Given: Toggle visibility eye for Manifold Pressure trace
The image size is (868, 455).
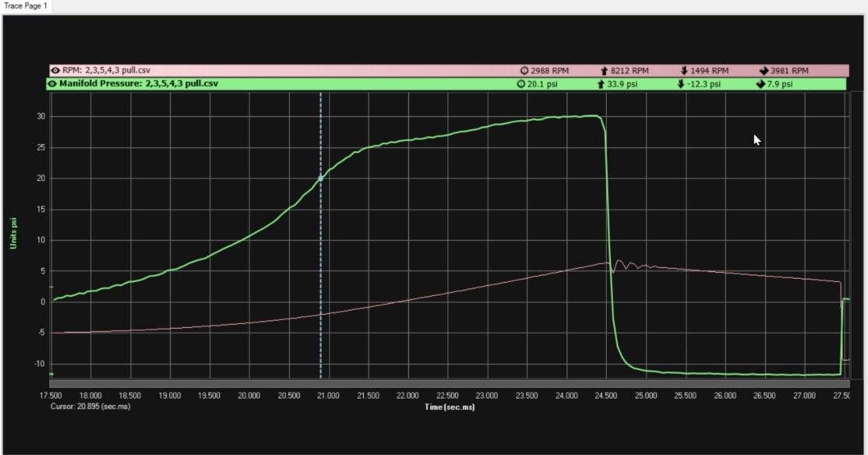Looking at the screenshot, I should [x=53, y=83].
